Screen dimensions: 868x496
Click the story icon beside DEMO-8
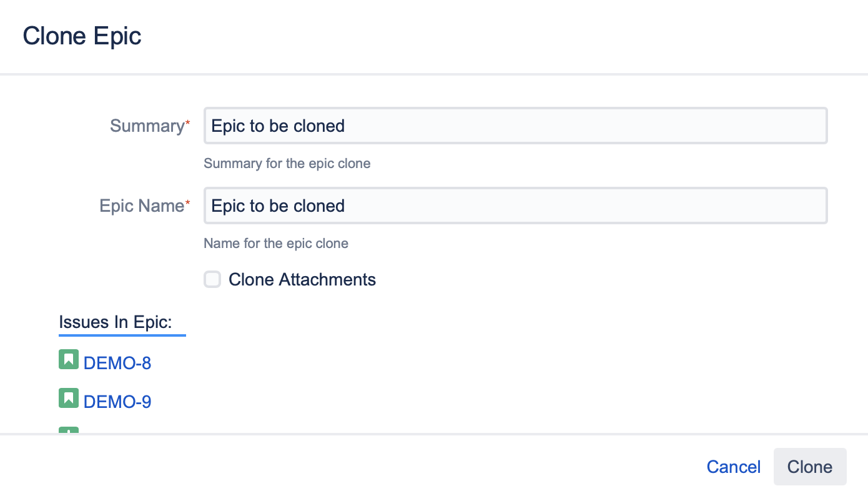(69, 360)
